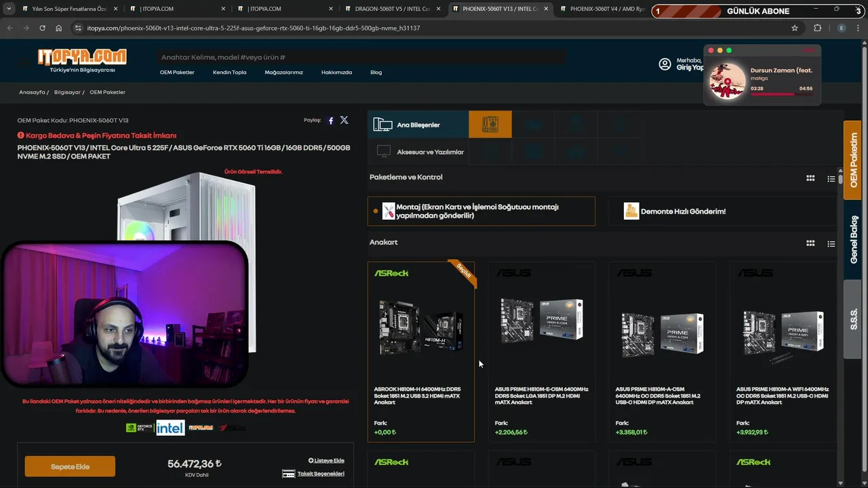Viewport: 868px width, 488px height.
Task: Open the OEM Paketim side tab
Action: coord(854,160)
